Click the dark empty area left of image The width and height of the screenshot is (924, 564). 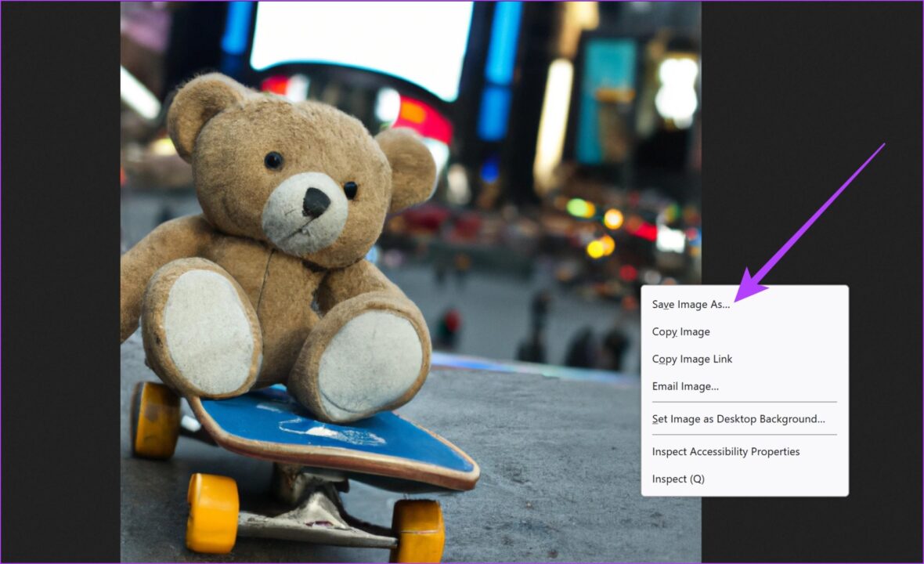(x=60, y=282)
